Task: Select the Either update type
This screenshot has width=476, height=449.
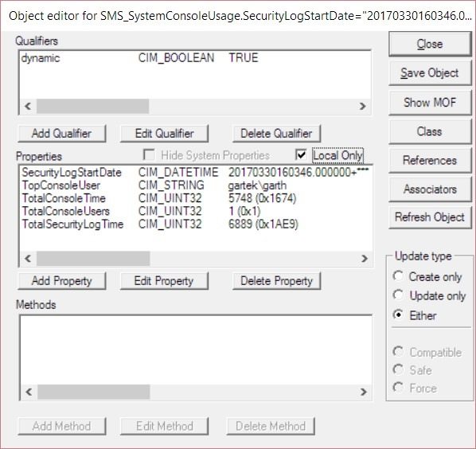Action: point(398,315)
